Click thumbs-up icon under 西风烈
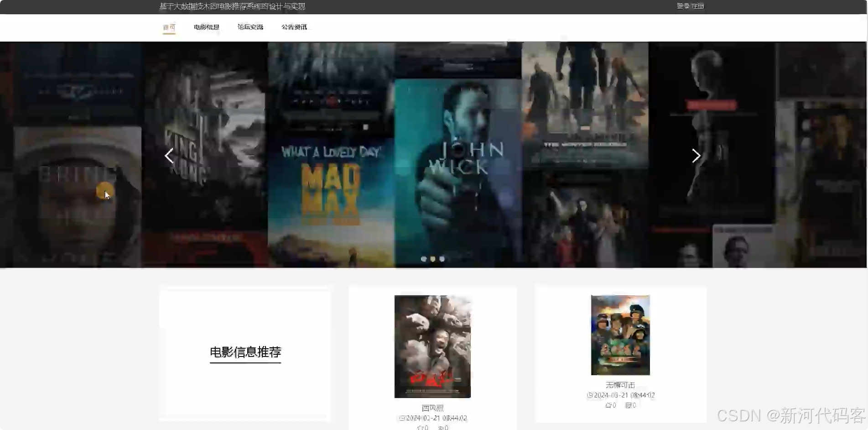Image resolution: width=868 pixels, height=430 pixels. point(420,428)
